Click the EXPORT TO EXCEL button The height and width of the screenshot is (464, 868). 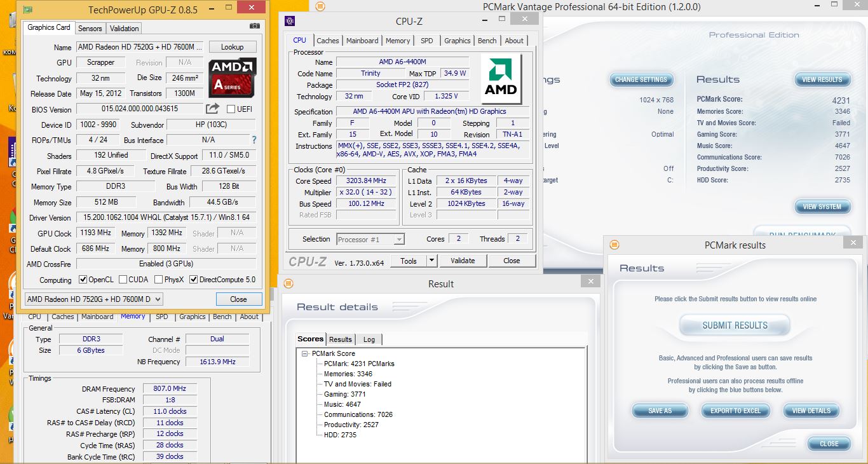736,411
